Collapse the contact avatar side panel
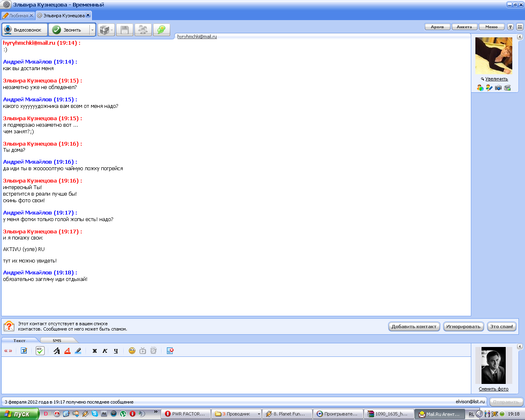The height and width of the screenshot is (420, 525). point(520,37)
